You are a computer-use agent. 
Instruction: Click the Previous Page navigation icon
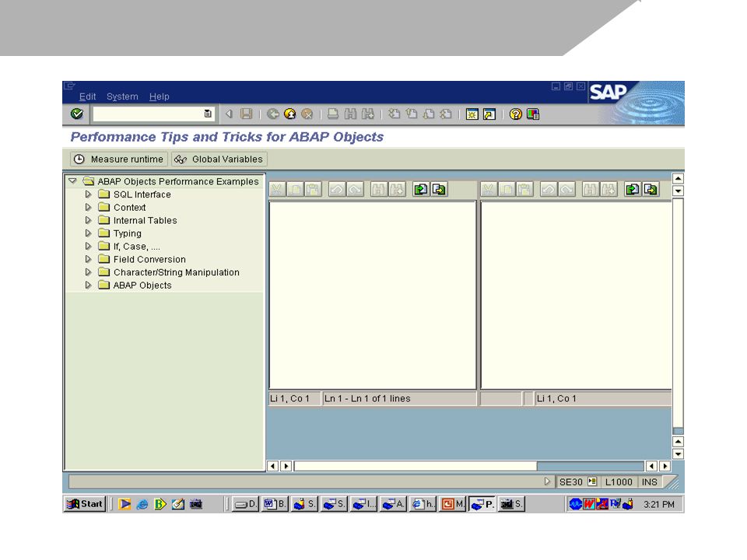[411, 114]
